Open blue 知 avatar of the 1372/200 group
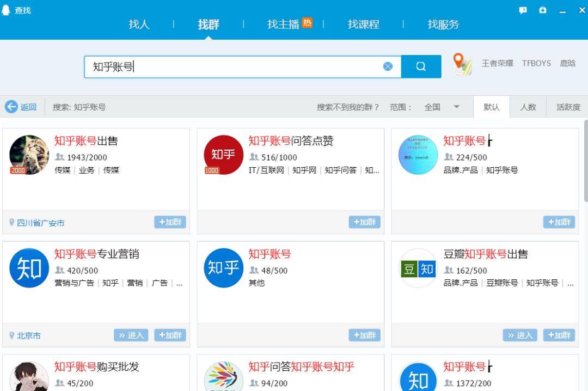Viewport: 588px width, 391px height. [418, 376]
